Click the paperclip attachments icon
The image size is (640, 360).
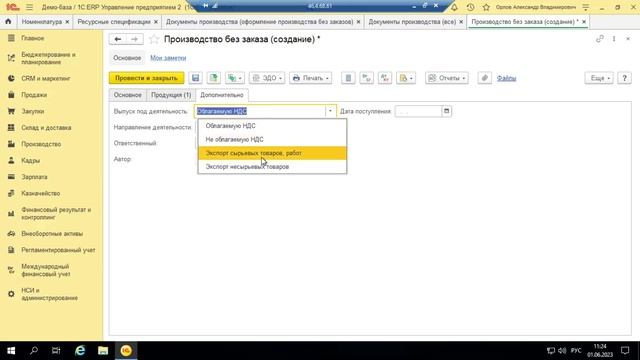(x=484, y=78)
